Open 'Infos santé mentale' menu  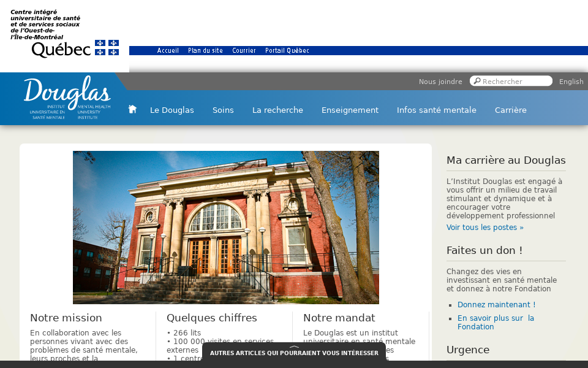(436, 110)
